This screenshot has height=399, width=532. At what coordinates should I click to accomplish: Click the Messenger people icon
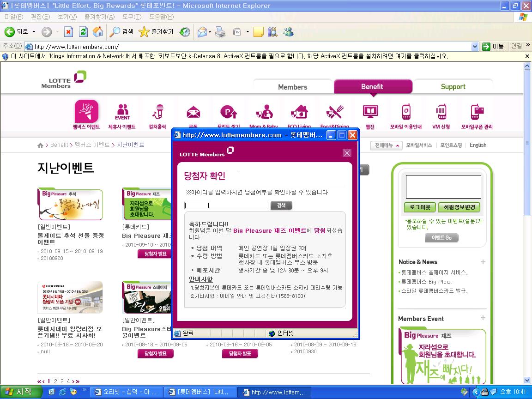(288, 32)
